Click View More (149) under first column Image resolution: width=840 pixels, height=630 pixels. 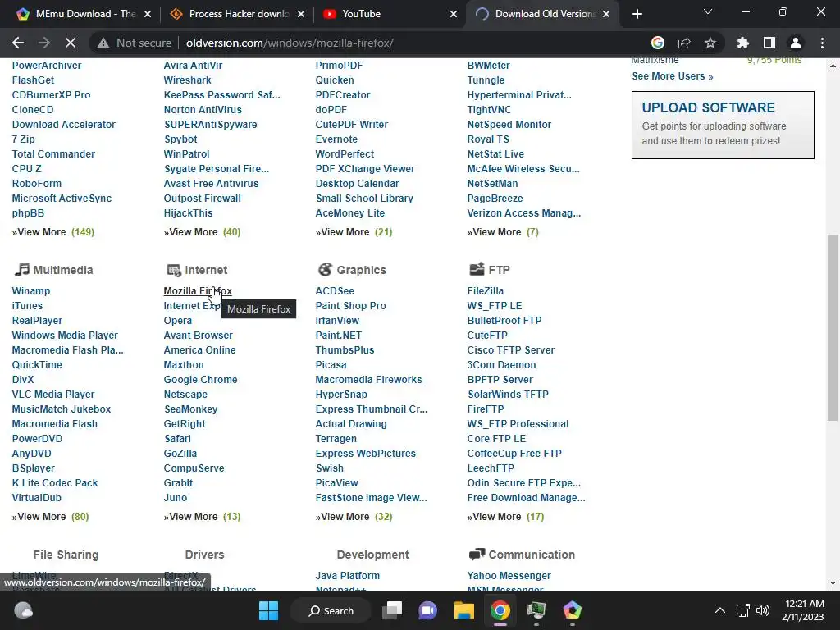(x=53, y=232)
